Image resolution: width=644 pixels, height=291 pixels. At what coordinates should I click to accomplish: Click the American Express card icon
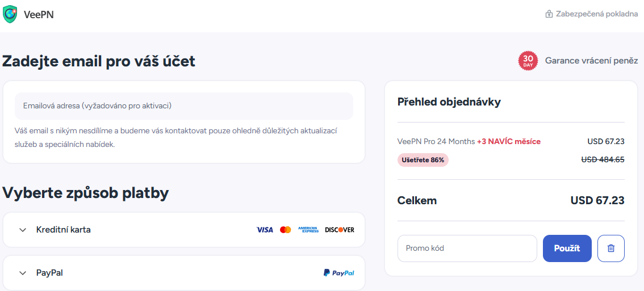coord(308,230)
